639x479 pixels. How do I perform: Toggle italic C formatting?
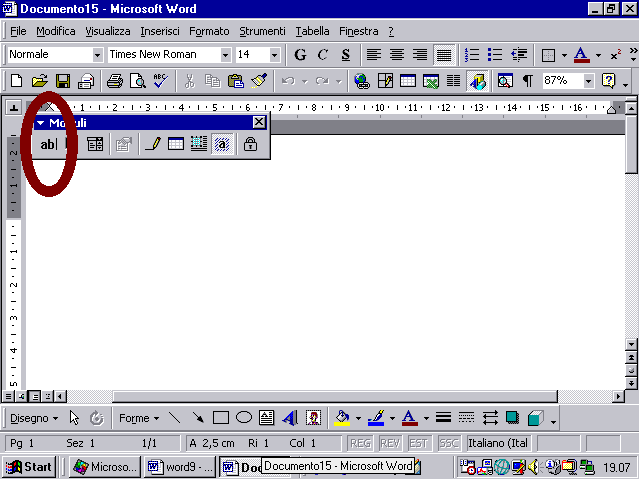click(x=323, y=55)
